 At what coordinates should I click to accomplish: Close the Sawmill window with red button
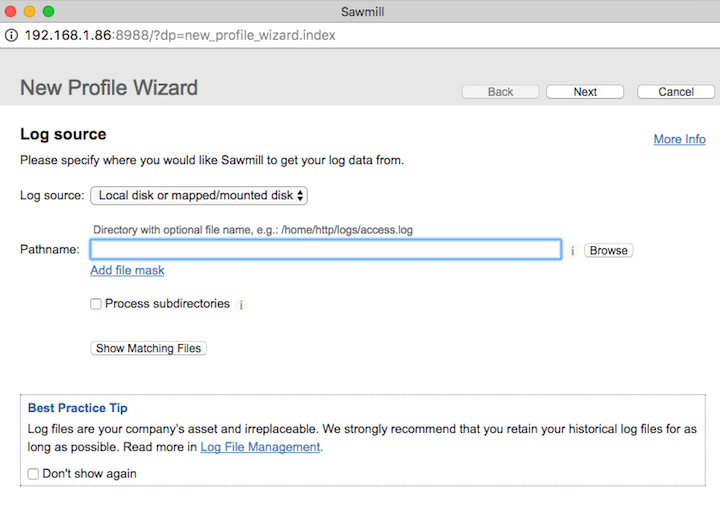[11, 11]
